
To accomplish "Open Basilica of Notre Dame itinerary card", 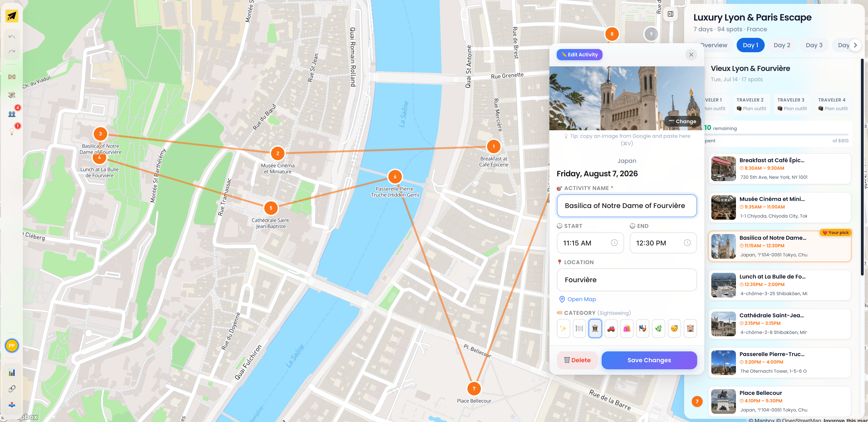I will (780, 246).
